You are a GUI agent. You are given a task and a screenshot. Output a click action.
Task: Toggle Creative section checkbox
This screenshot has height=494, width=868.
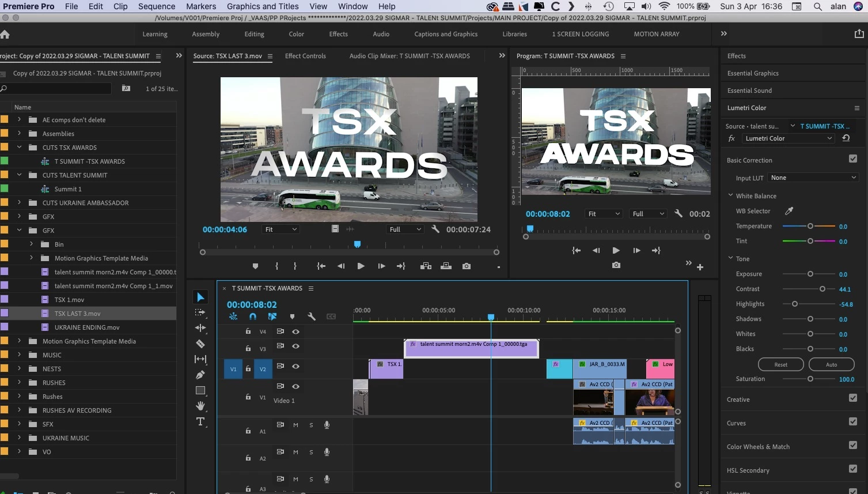pyautogui.click(x=853, y=398)
